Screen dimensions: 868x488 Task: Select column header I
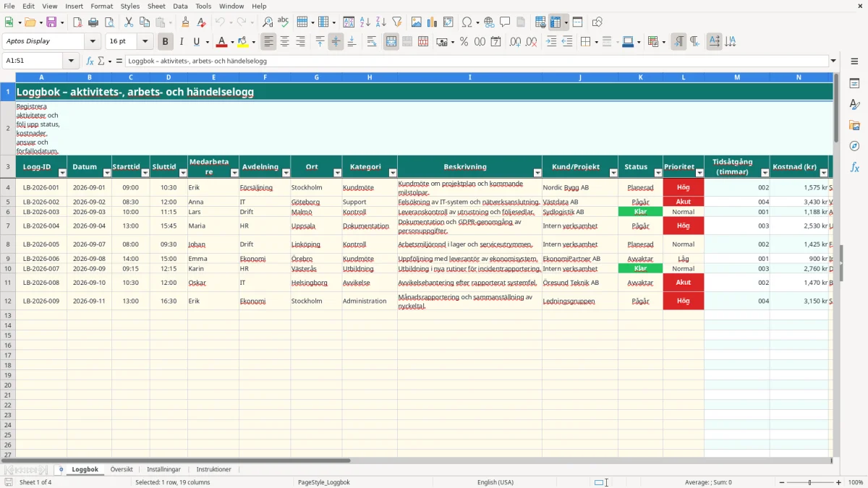click(x=469, y=77)
